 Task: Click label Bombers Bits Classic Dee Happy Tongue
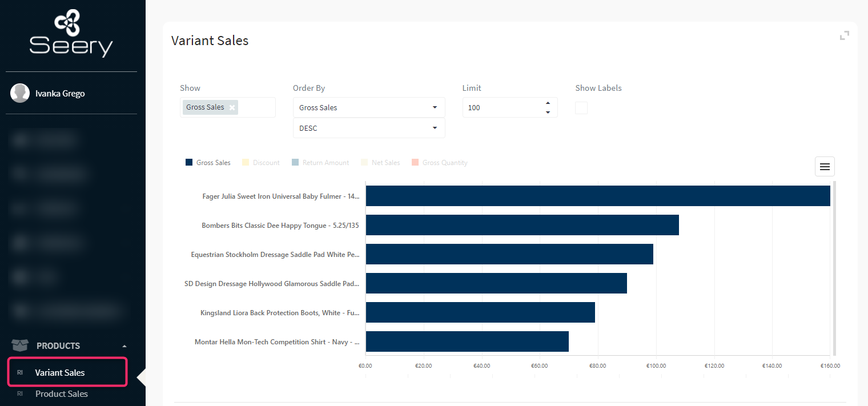pyautogui.click(x=280, y=226)
